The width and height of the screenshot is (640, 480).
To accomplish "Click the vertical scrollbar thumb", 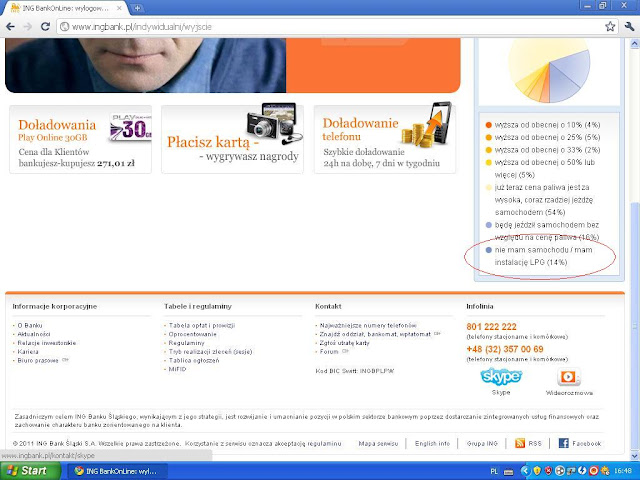I will pos(635,327).
